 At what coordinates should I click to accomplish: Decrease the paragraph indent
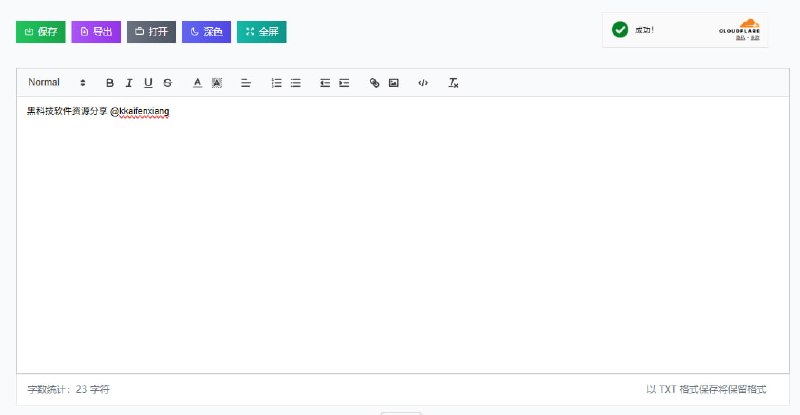point(325,83)
